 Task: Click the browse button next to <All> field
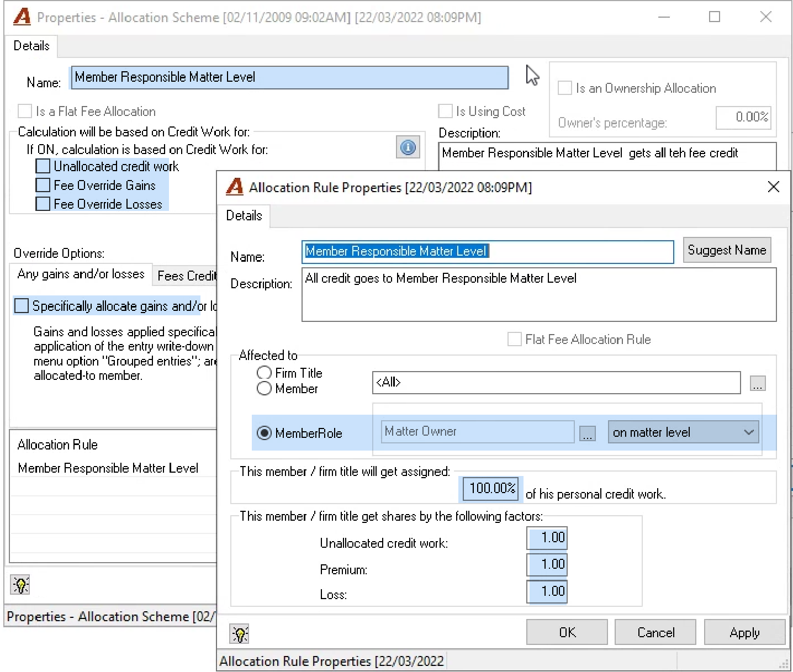tap(758, 383)
